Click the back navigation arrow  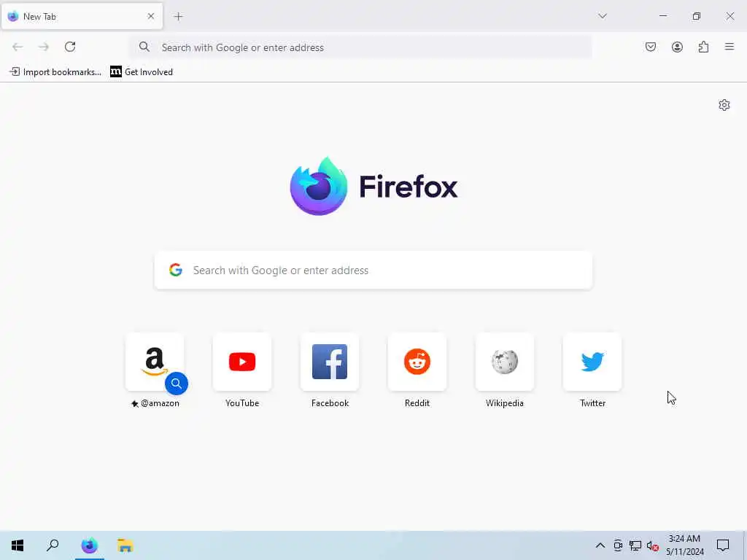tap(18, 47)
